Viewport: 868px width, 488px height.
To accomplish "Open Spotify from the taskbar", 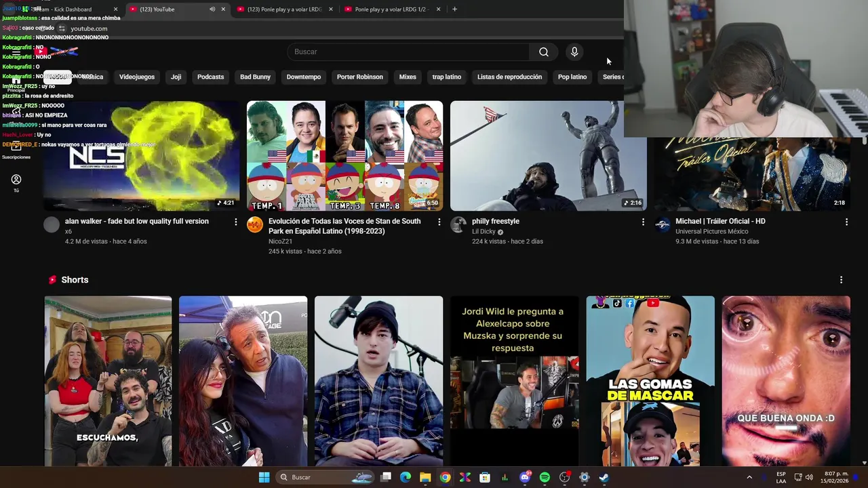I will [x=545, y=477].
